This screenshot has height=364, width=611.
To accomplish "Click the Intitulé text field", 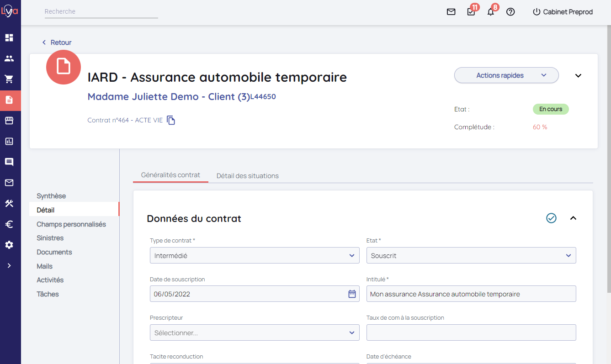I will [471, 294].
